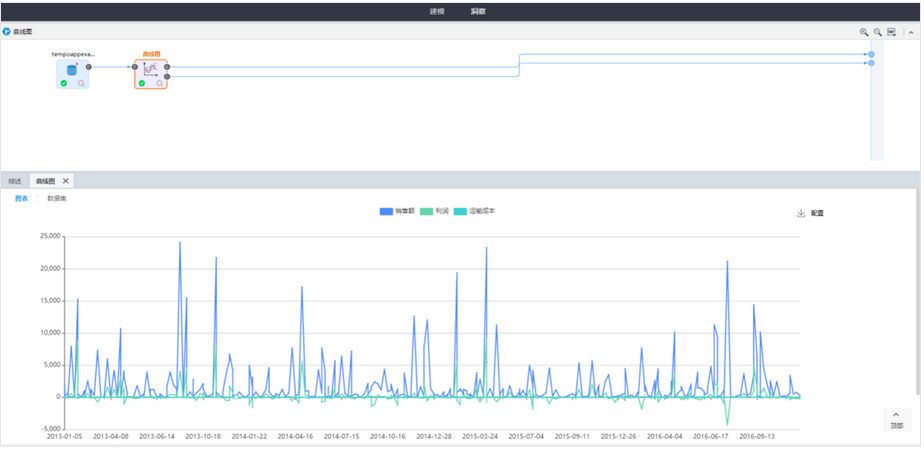Click the 2015-03-24 x-axis date
This screenshot has width=924, height=450.
(x=480, y=437)
